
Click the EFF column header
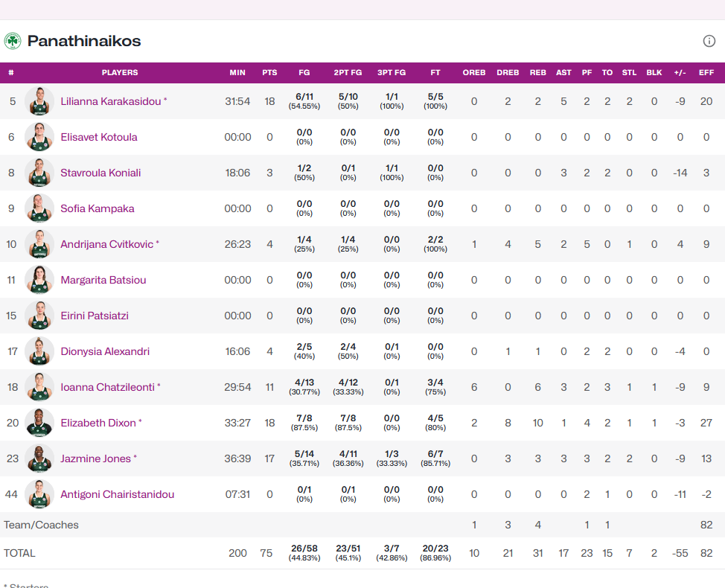[x=706, y=73]
